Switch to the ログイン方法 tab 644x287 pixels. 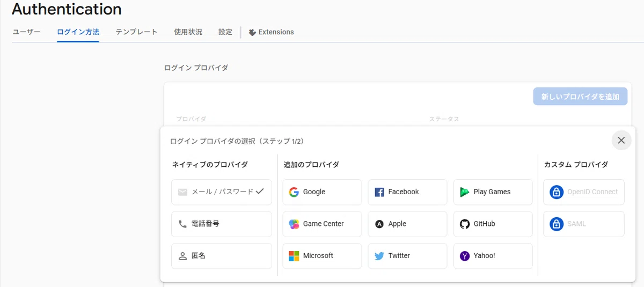pos(78,32)
